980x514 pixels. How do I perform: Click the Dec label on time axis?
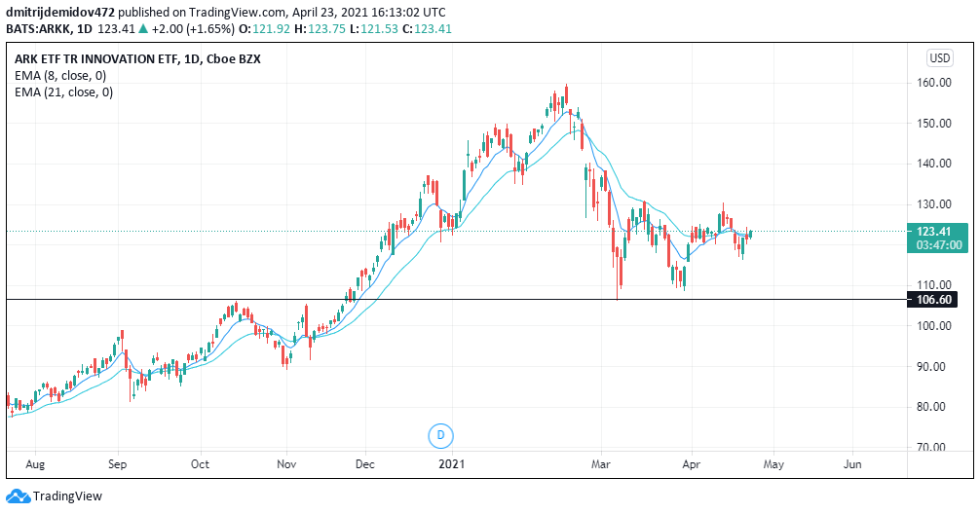point(365,464)
